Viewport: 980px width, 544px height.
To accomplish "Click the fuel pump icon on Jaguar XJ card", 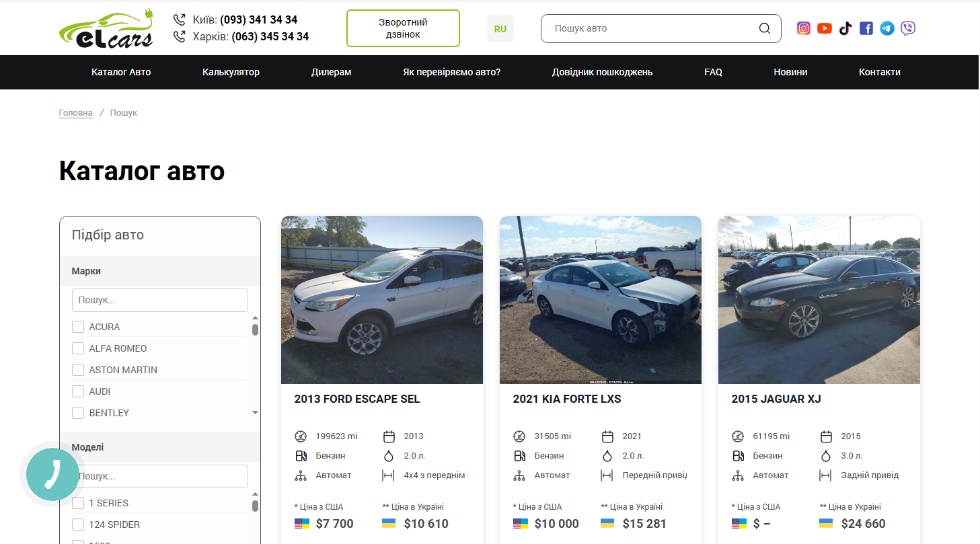I will [738, 456].
